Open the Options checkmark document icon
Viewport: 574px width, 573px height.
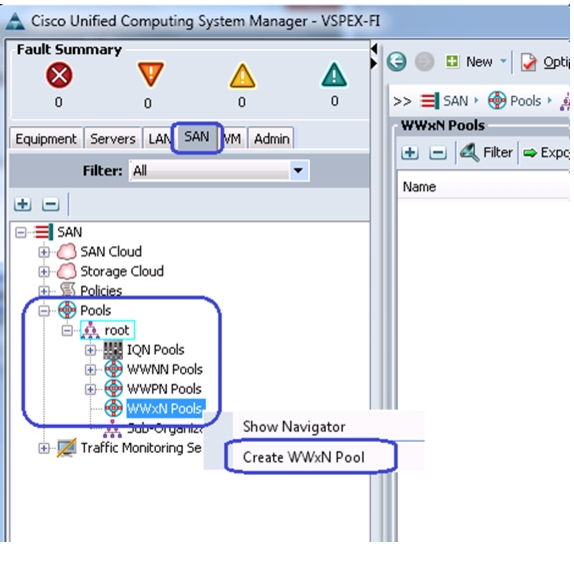529,62
